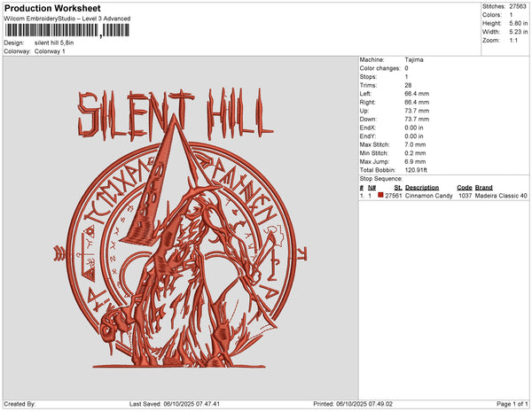Image resolution: width=532 pixels, height=411 pixels.
Task: Click the brand 'Madeira Classic 40'
Action: pyautogui.click(x=501, y=196)
